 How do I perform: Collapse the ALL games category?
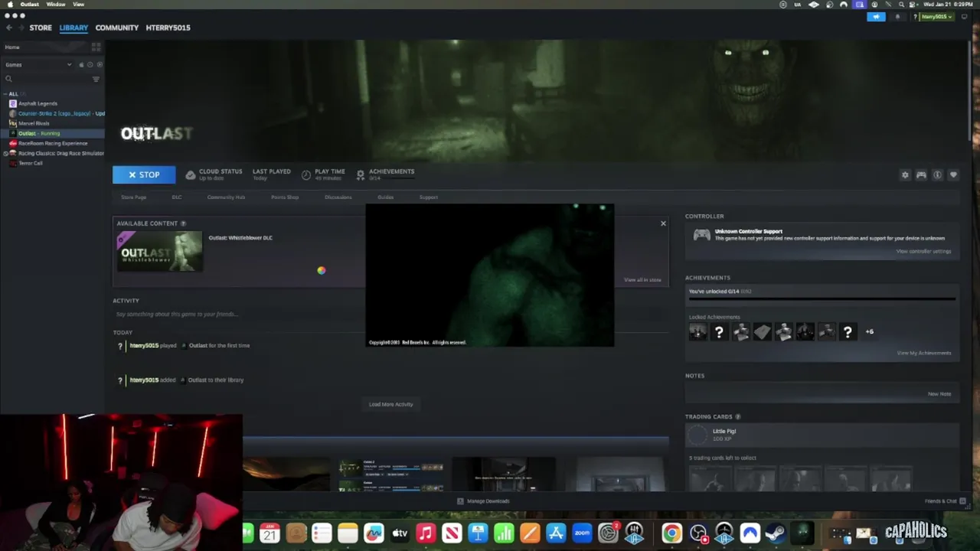pos(5,94)
